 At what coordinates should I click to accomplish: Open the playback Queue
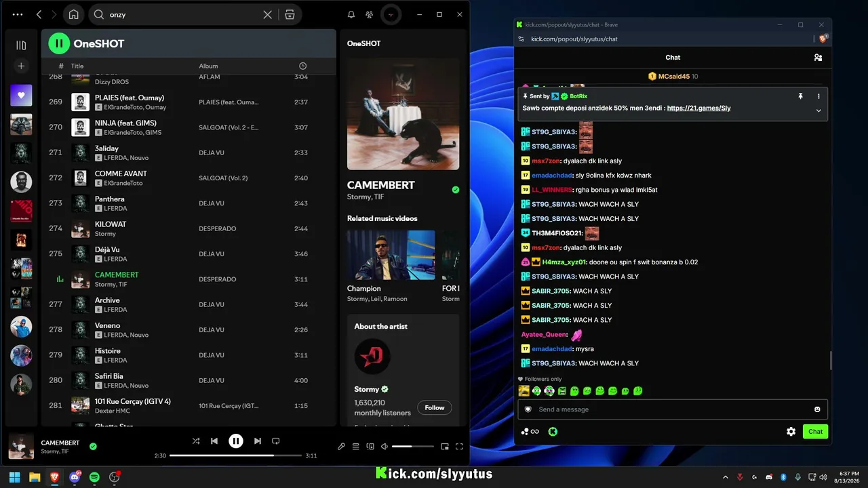click(x=355, y=447)
